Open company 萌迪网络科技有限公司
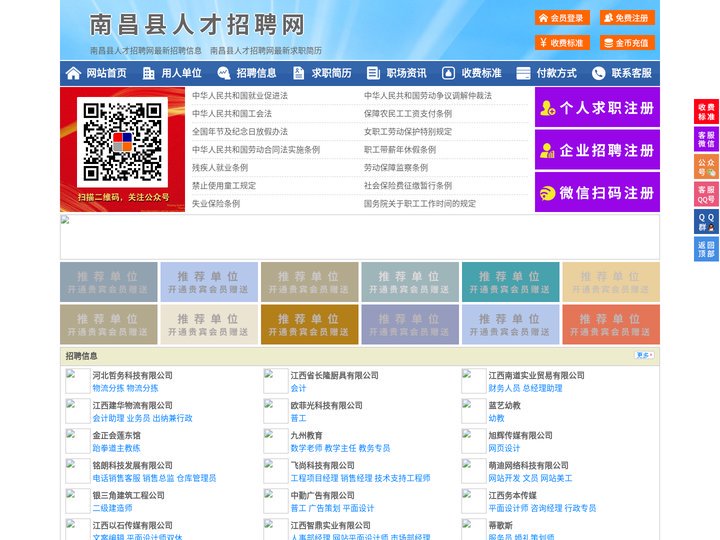 (x=529, y=465)
